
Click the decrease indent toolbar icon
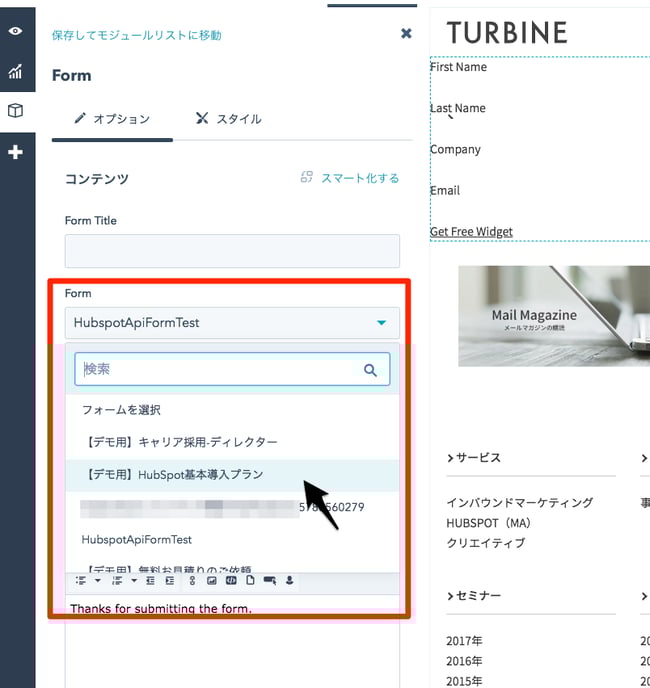[x=151, y=580]
